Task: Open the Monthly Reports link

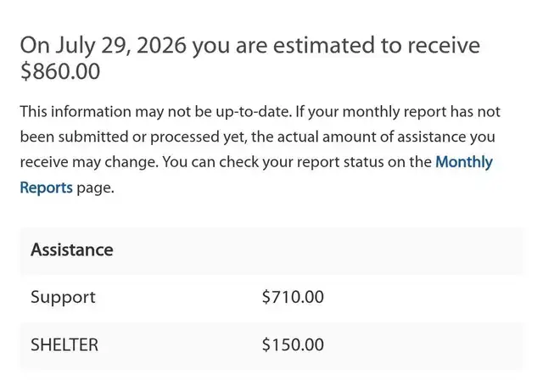Action: tap(464, 162)
